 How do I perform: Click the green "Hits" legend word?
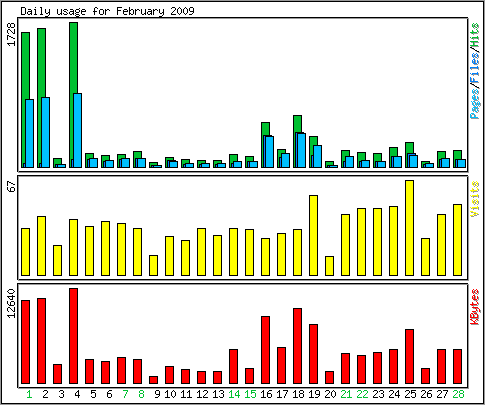click(475, 35)
